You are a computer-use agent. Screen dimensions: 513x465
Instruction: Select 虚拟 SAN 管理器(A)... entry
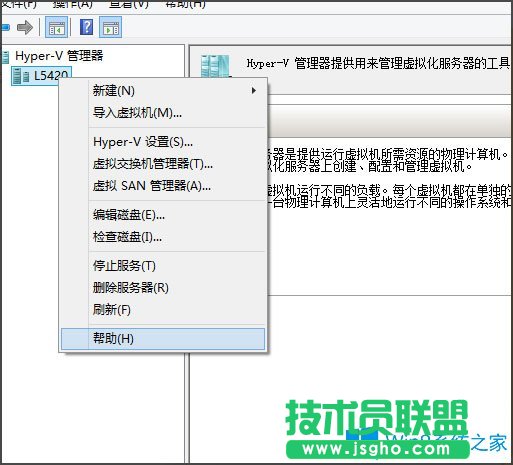click(x=163, y=186)
